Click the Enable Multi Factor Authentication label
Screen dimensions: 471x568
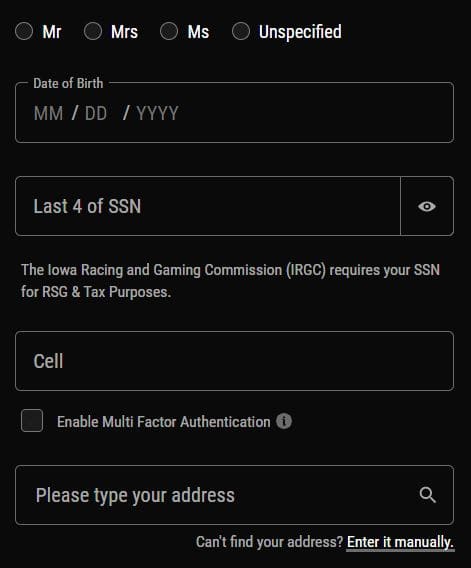(x=164, y=422)
